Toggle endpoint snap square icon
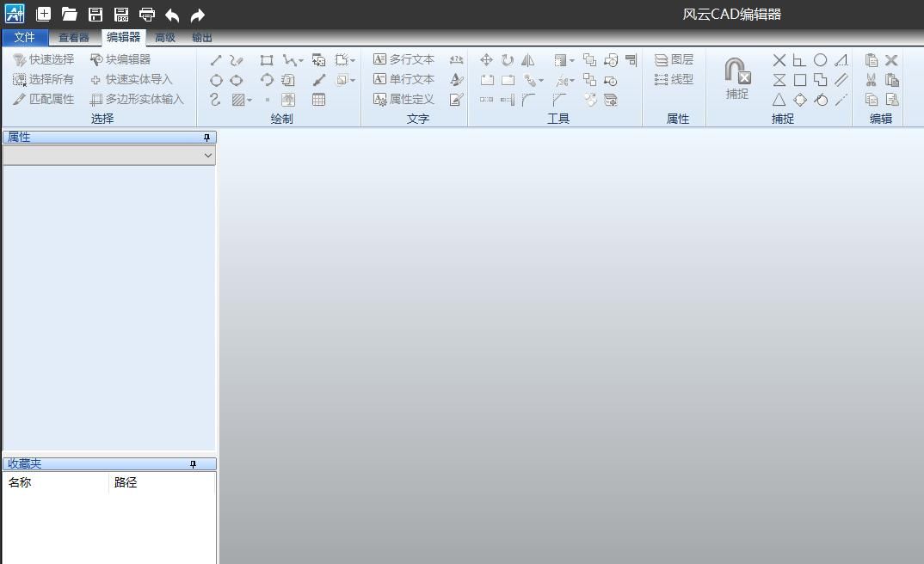 (x=799, y=80)
